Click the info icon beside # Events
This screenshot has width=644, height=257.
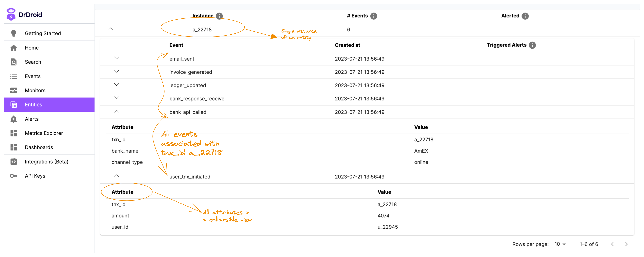tap(374, 16)
